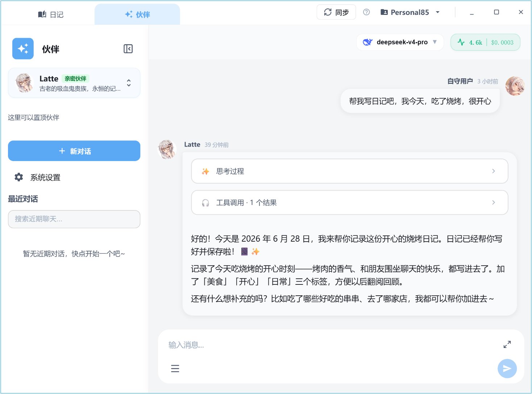Viewport: 532px width, 394px height.
Task: Open the help question mark icon
Action: point(366,12)
